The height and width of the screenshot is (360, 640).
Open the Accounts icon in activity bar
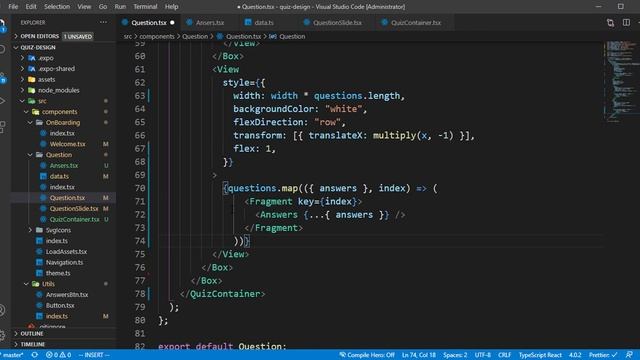2,310
